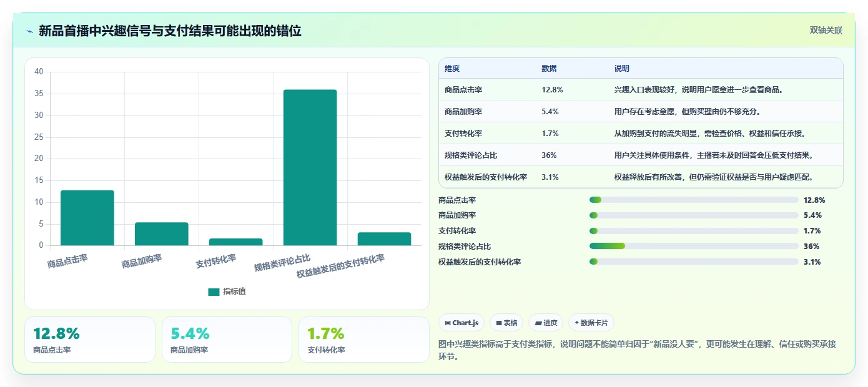Click the 5.4% 商品加购率 stat card
Viewport: 868px width, 387px height.
[227, 340]
